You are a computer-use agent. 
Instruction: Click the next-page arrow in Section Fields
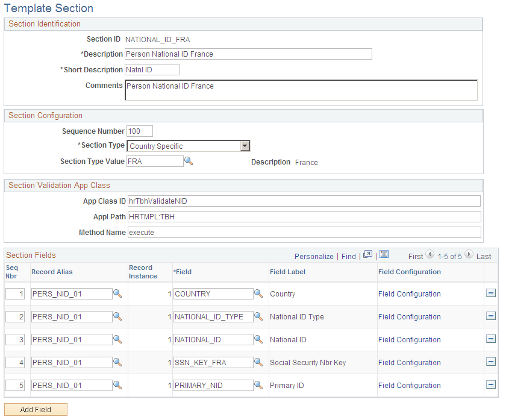(469, 255)
